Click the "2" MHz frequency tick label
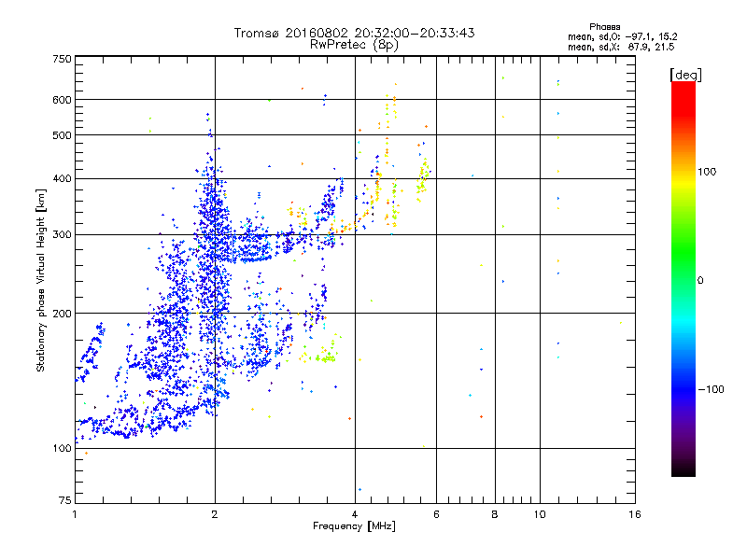 [x=215, y=514]
